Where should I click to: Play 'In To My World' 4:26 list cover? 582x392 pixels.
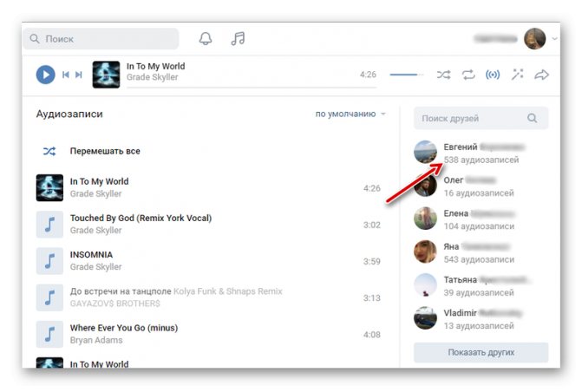(x=49, y=187)
